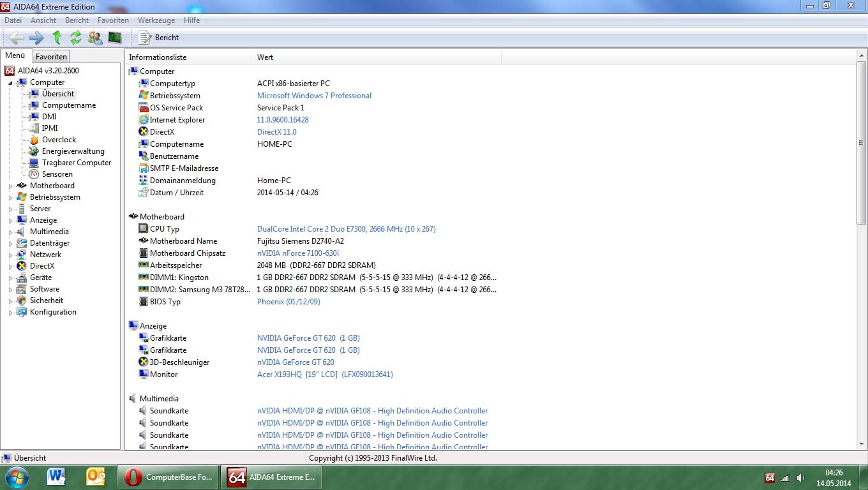868x490 pixels.
Task: Click the Monitor row icon
Action: click(x=144, y=375)
